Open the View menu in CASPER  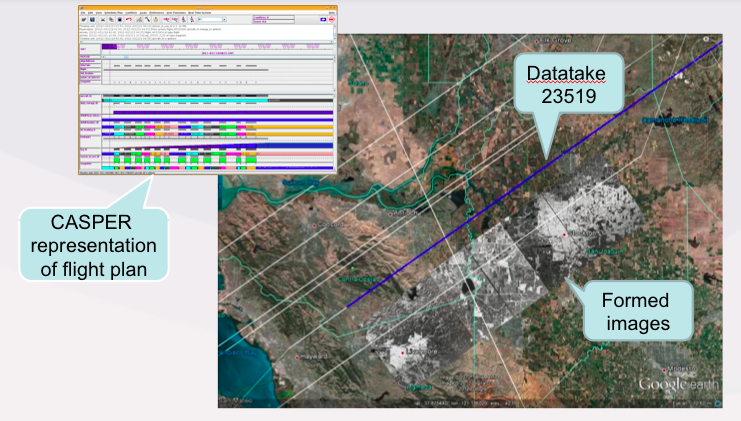click(x=99, y=13)
